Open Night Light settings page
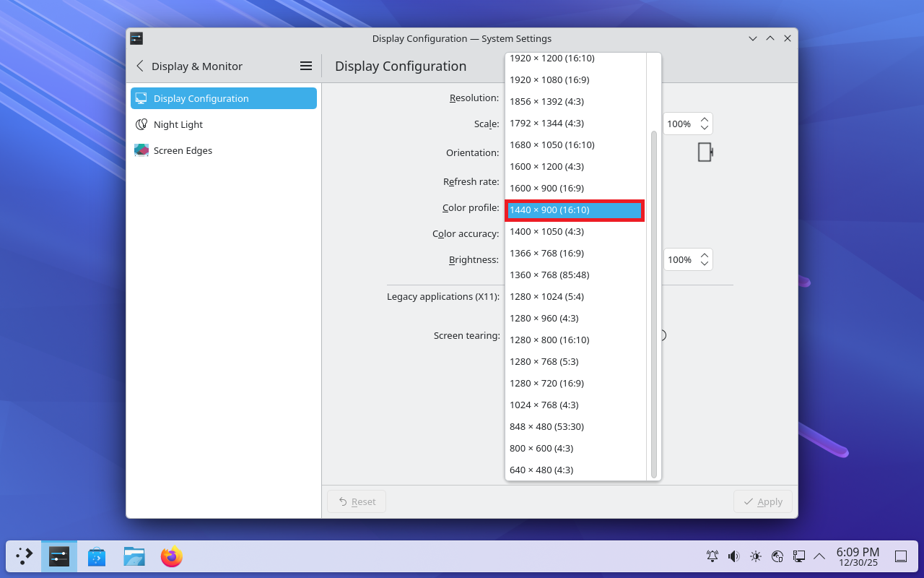The image size is (924, 578). [178, 124]
